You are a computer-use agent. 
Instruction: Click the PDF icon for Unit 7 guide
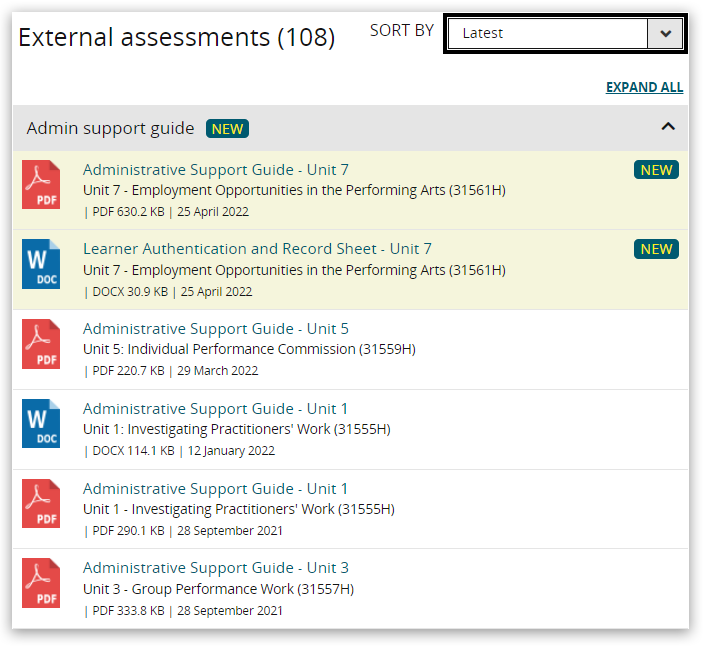(41, 185)
